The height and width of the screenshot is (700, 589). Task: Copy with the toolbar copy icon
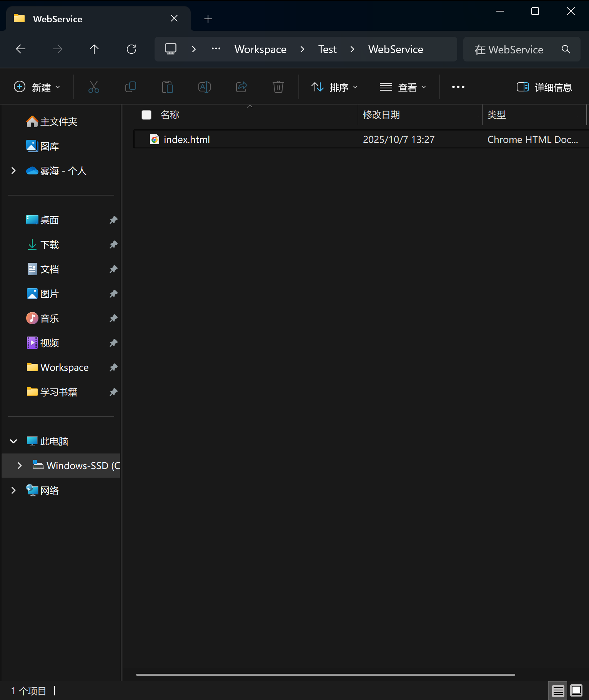[x=131, y=87]
